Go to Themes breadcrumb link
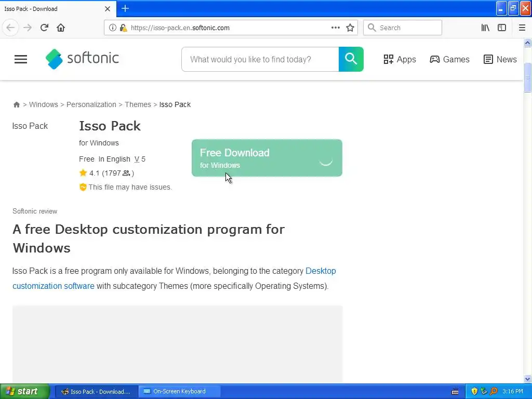Viewport: 532px width, 399px height. (x=138, y=104)
